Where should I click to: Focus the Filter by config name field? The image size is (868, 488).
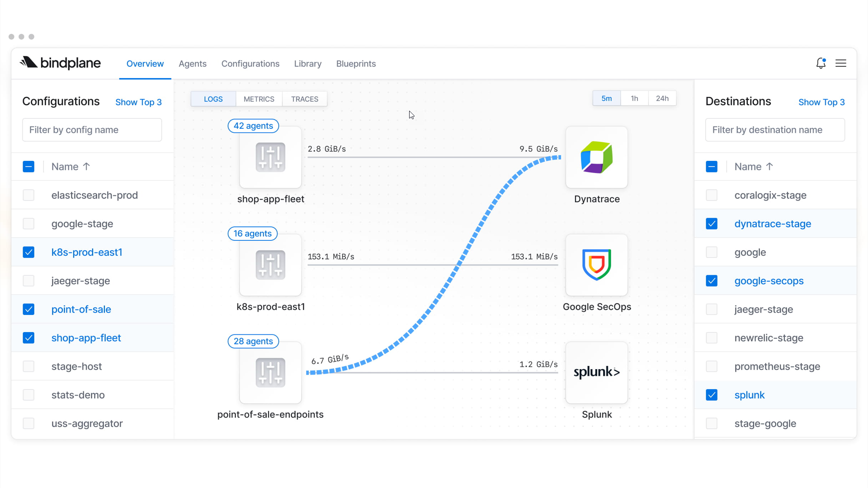point(92,130)
